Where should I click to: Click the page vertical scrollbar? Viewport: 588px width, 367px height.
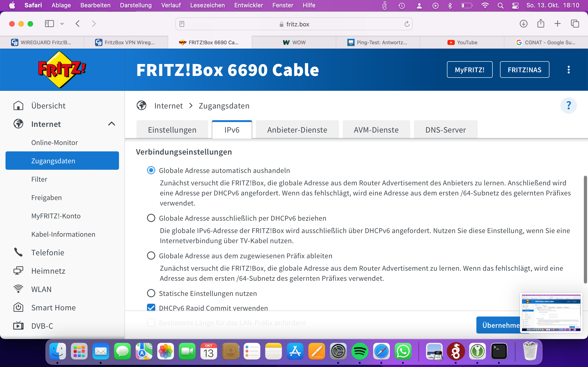[x=585, y=229]
